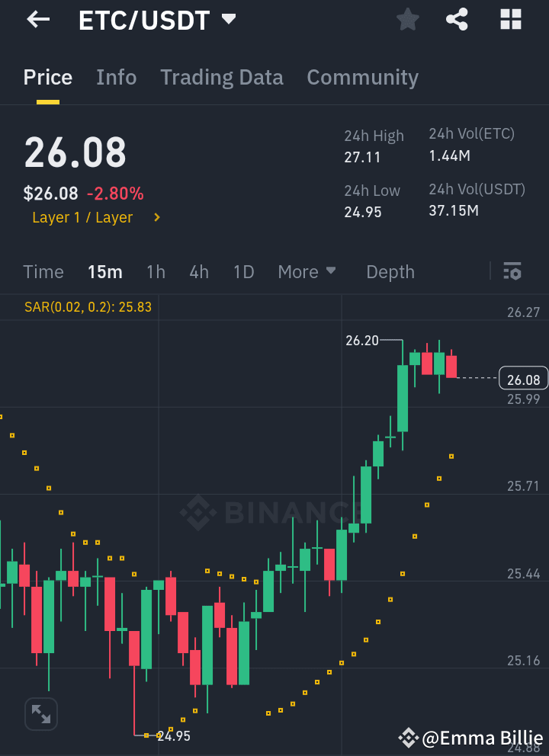Viewport: 549px width, 756px height.
Task: Open the share icon
Action: [457, 19]
